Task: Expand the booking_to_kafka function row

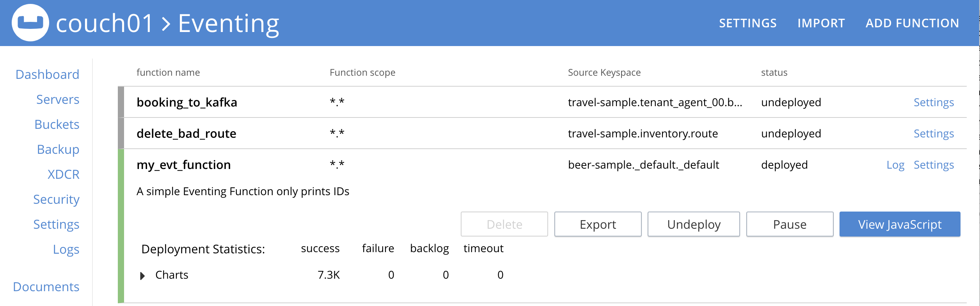Action: 186,103
